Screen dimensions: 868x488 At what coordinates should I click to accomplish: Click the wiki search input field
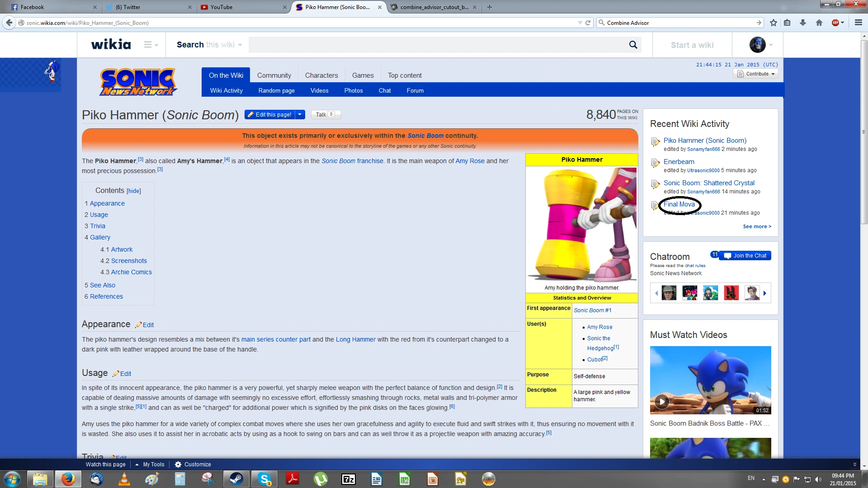click(436, 45)
